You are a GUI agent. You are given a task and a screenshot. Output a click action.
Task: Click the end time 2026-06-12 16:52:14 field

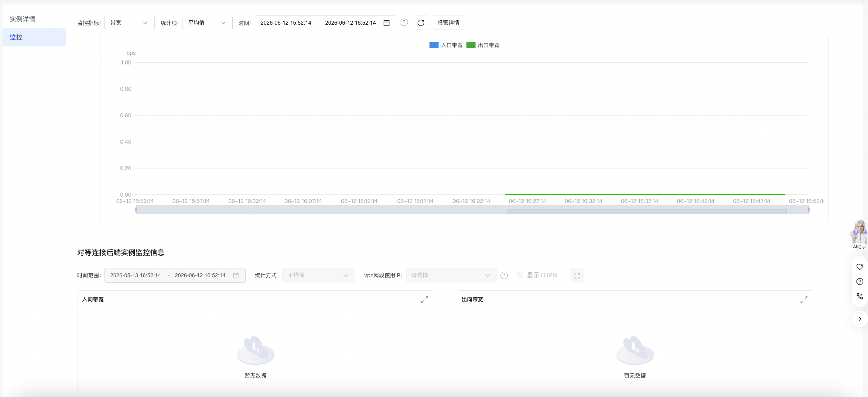coord(350,22)
